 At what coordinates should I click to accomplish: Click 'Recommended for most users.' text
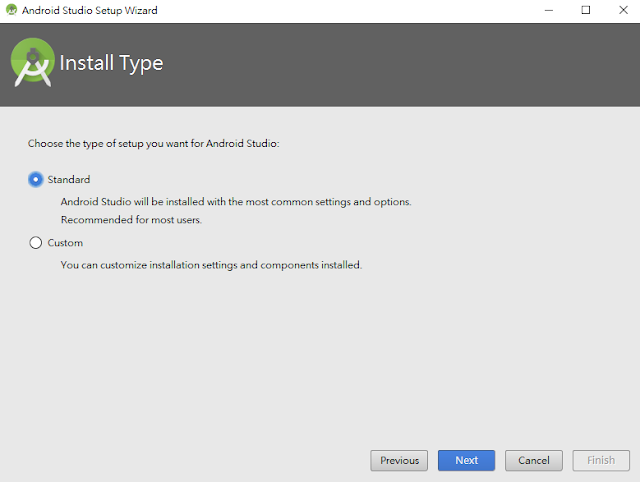131,220
